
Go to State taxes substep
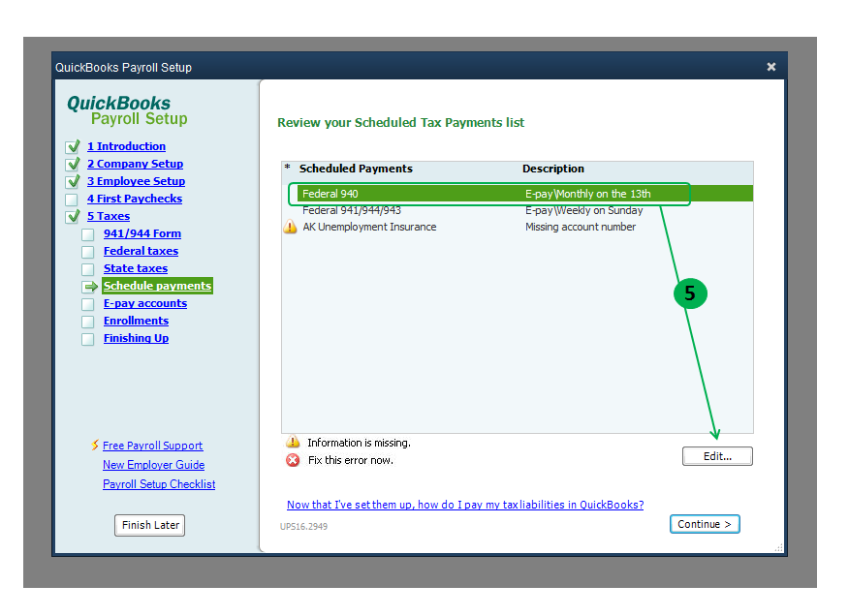point(136,268)
